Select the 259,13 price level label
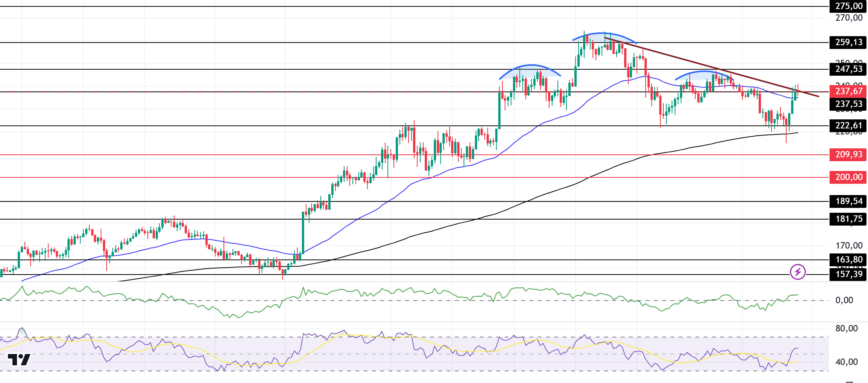The width and height of the screenshot is (868, 383). tap(848, 42)
